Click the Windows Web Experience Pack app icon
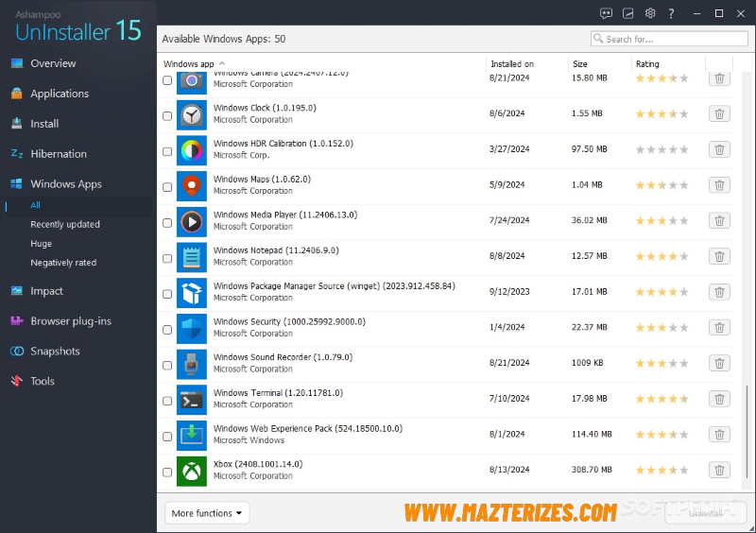756x533 pixels. point(192,436)
